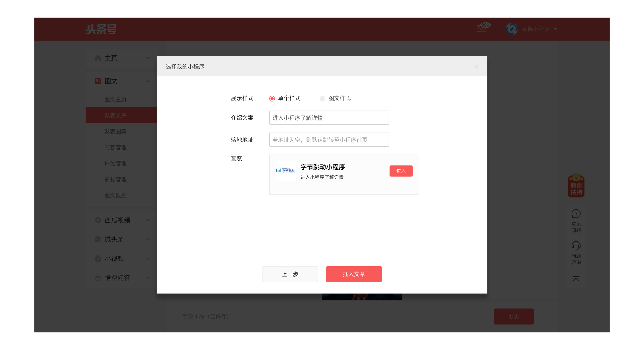644x350 pixels.
Task: Go to 评论管理
Action: (115, 163)
